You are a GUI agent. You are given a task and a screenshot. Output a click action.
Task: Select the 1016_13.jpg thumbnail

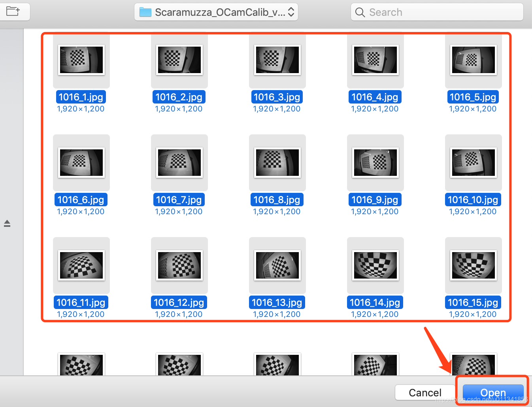(x=277, y=265)
